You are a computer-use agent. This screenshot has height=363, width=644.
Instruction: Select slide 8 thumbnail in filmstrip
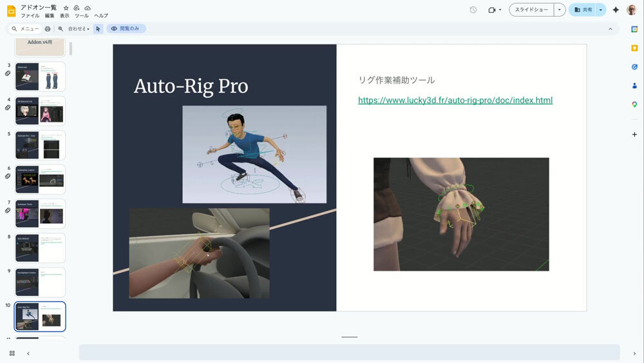click(40, 248)
